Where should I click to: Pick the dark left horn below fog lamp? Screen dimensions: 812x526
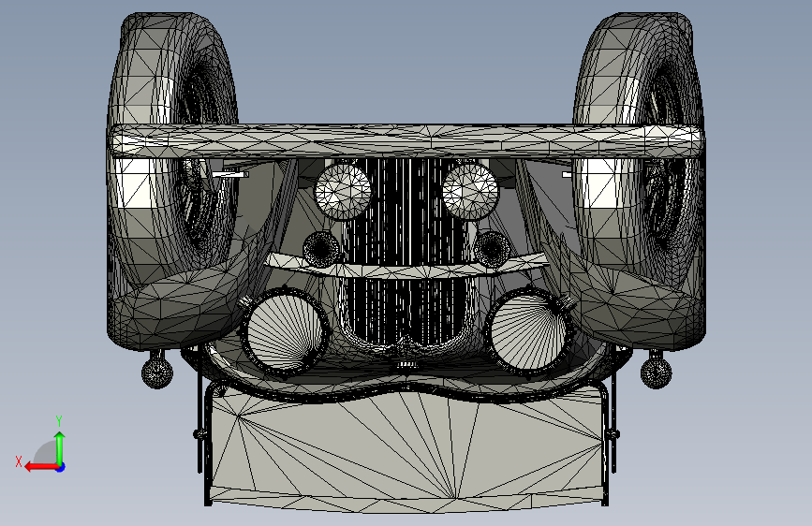pos(321,250)
